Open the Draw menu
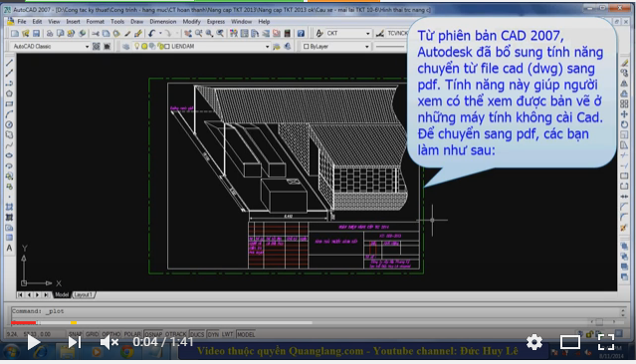The width and height of the screenshot is (636, 364). point(136,22)
